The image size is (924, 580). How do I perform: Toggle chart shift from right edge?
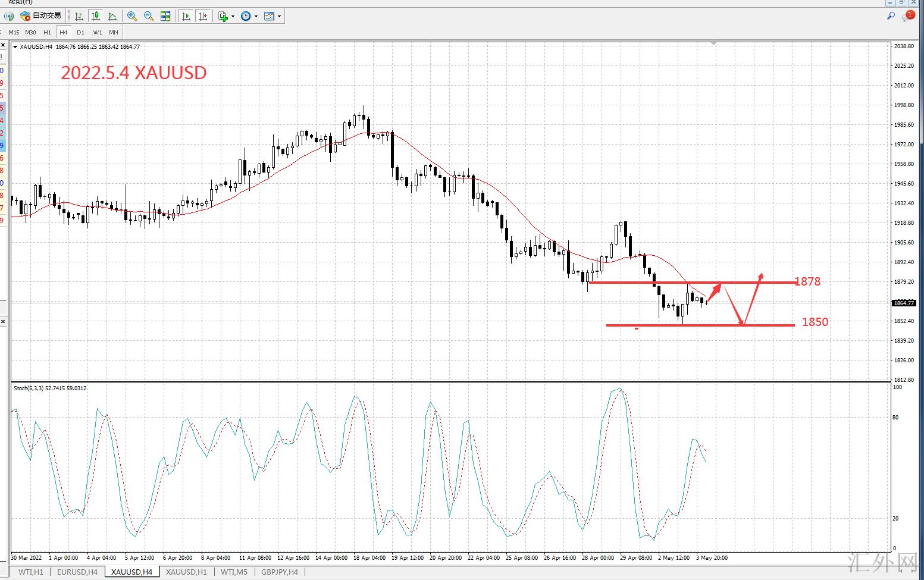click(203, 16)
